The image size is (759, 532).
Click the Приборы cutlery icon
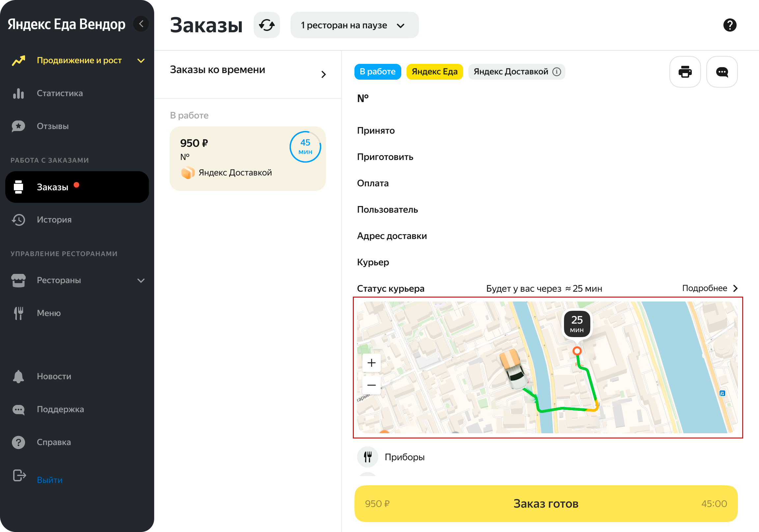coord(368,457)
